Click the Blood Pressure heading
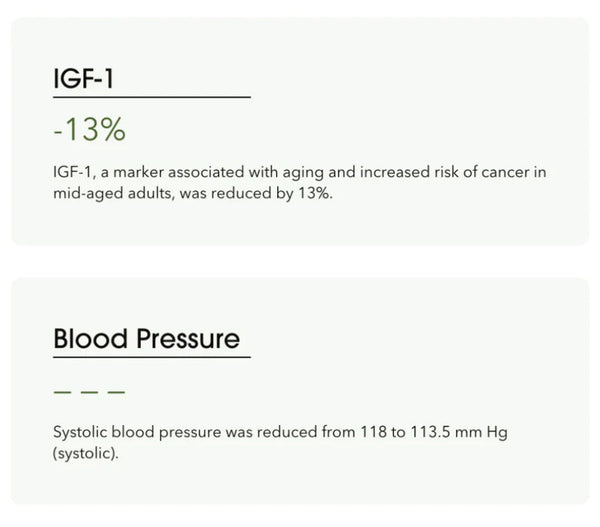Image resolution: width=600 pixels, height=527 pixels. coord(147,338)
